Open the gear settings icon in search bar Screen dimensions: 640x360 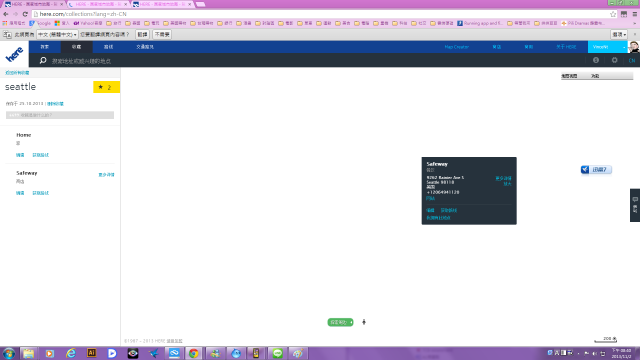coord(614,60)
